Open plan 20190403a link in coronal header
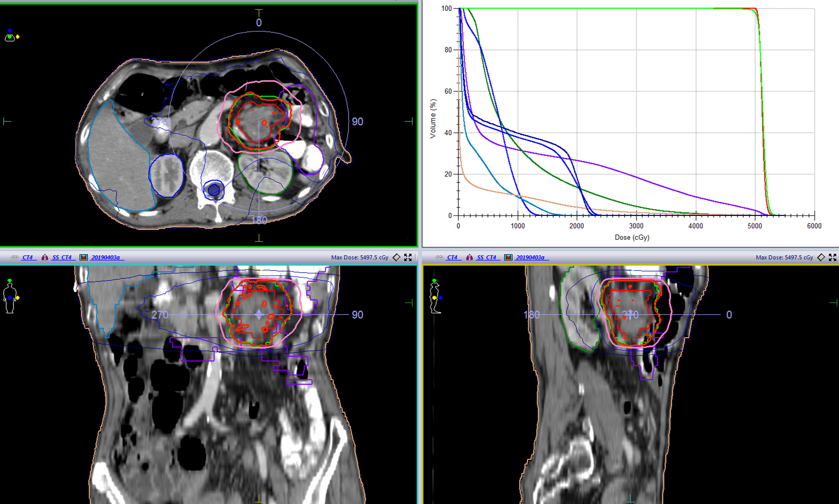The width and height of the screenshot is (839, 504). pos(106,257)
